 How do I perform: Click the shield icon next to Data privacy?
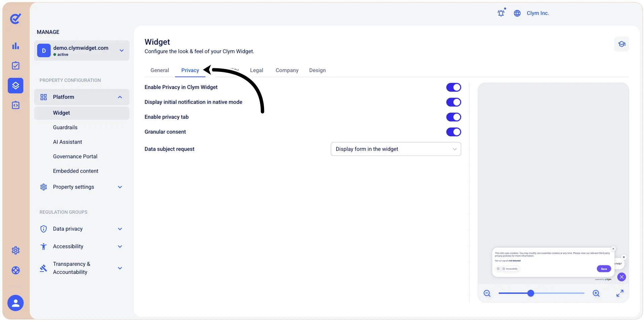pyautogui.click(x=43, y=229)
